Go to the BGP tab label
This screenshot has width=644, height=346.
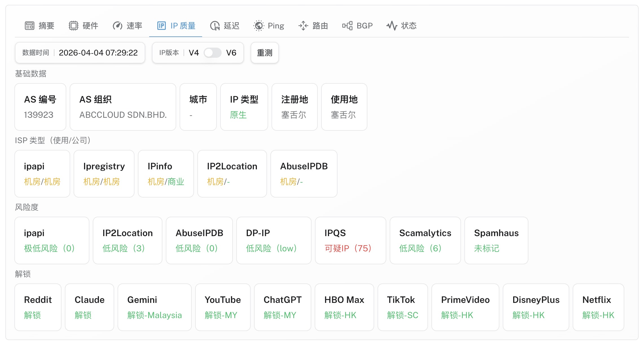point(365,26)
